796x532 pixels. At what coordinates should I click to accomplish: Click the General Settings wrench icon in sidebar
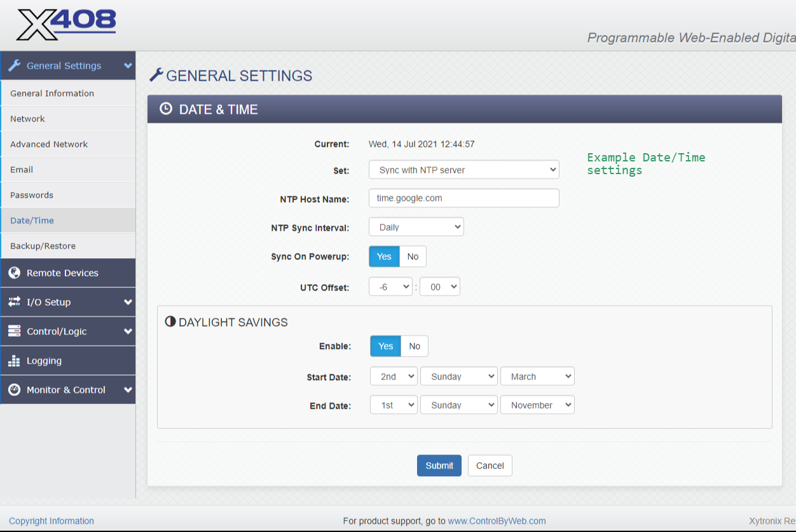click(15, 65)
